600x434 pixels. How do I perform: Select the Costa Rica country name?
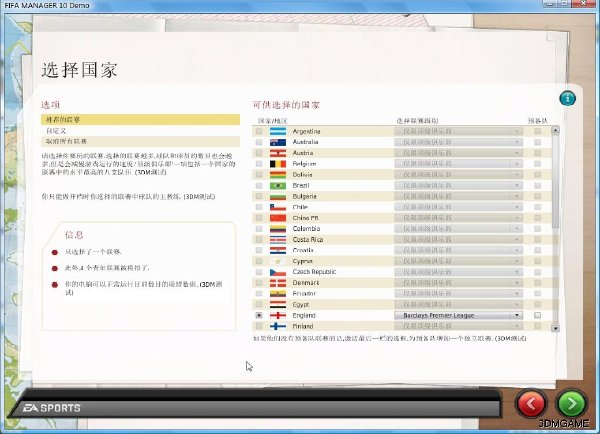(308, 240)
